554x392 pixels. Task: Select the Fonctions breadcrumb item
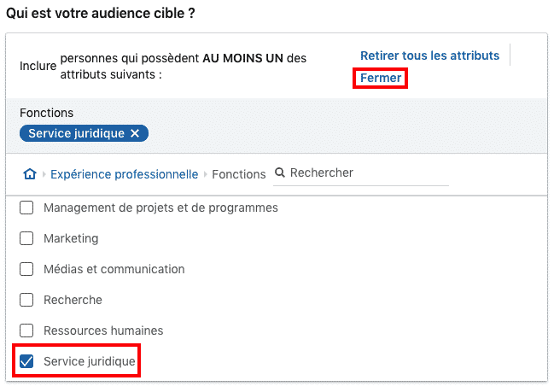coord(239,174)
